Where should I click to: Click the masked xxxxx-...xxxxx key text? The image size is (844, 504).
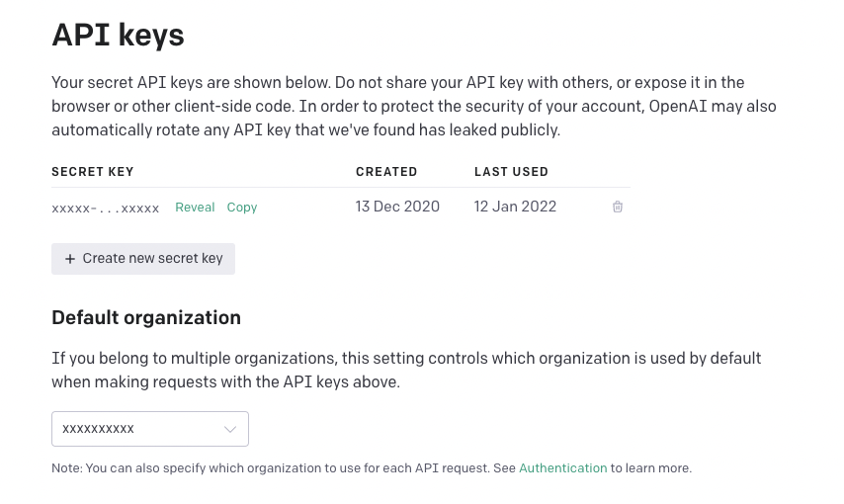point(106,208)
